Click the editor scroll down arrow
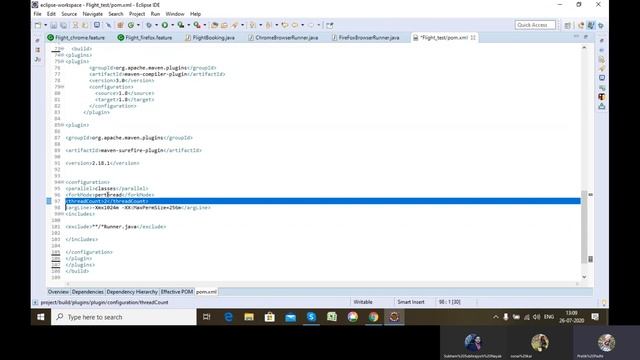This screenshot has width=640, height=360. pos(584,277)
